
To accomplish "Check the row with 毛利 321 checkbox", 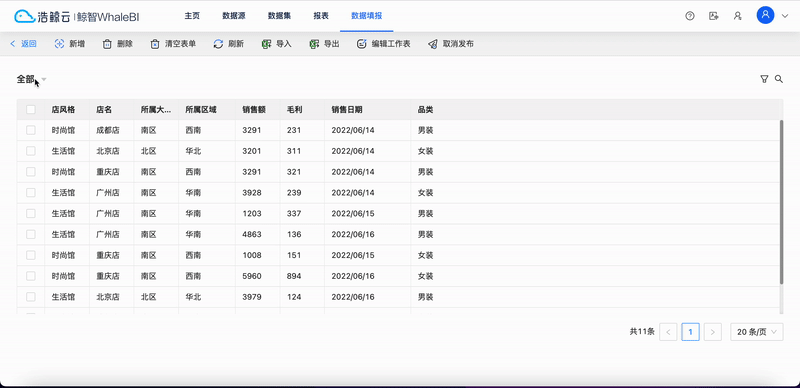I will 31,172.
